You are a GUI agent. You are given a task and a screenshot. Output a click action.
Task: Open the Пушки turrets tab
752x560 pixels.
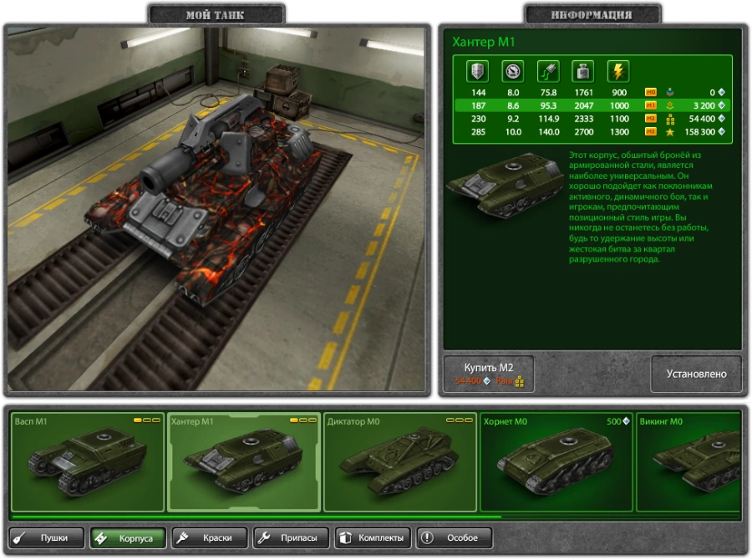click(47, 538)
